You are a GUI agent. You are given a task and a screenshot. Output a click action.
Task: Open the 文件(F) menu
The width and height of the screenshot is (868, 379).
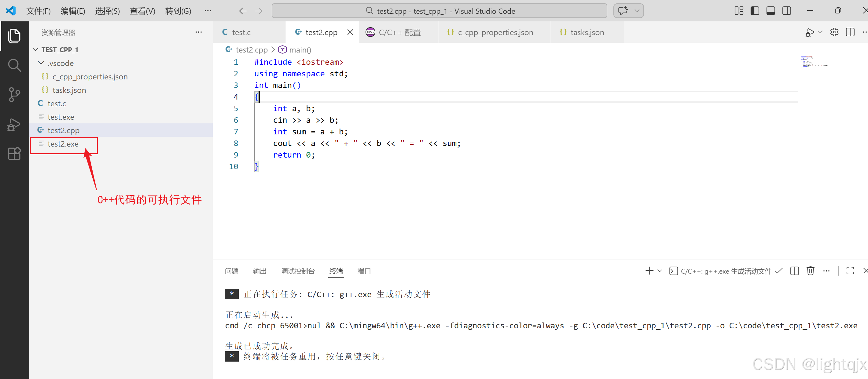click(x=38, y=11)
